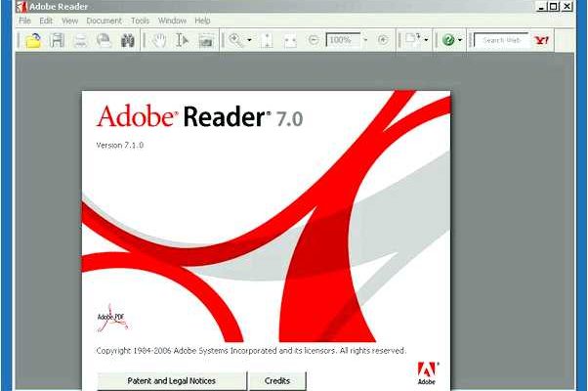The width and height of the screenshot is (588, 391).
Task: Click the 'Adobe Reader 7.0' splash title
Action: coord(199,116)
